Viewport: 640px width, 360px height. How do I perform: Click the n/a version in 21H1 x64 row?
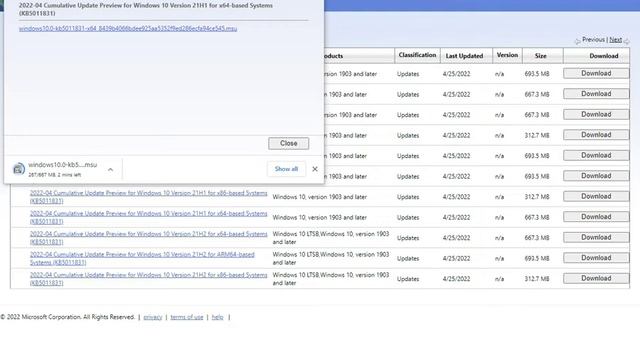click(499, 217)
